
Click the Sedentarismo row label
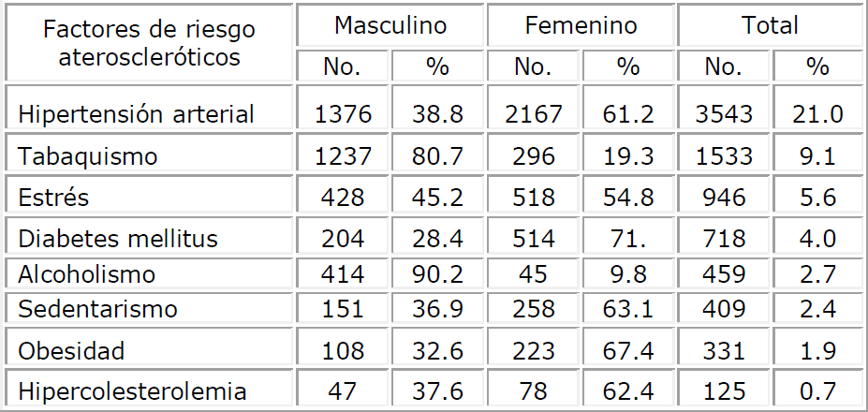[97, 310]
